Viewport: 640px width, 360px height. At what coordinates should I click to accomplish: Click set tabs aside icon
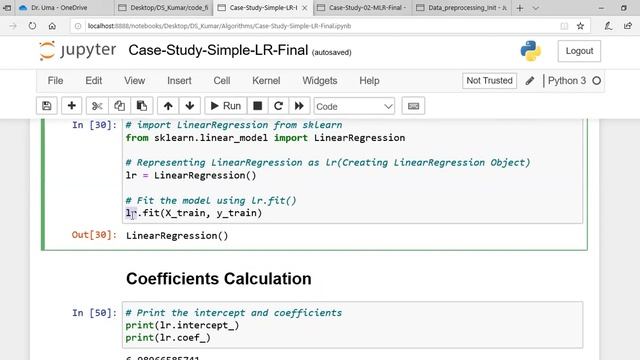pos(7,8)
